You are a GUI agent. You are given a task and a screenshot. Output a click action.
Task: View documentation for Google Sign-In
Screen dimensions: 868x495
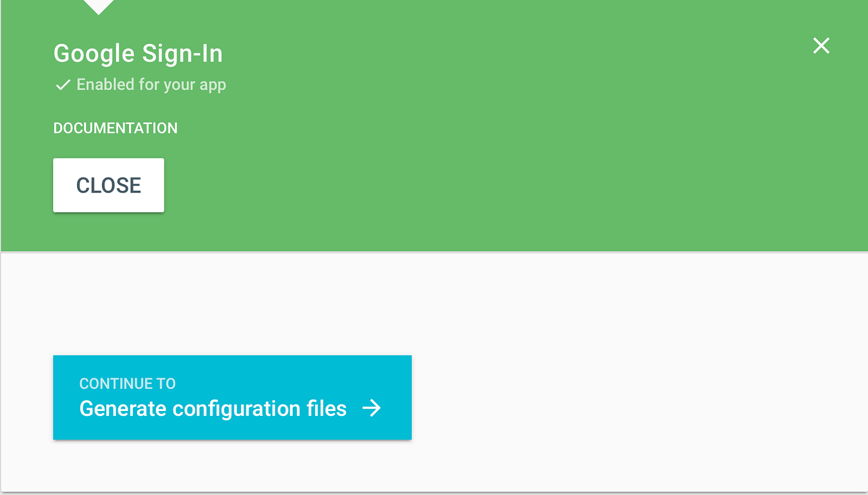pos(115,128)
